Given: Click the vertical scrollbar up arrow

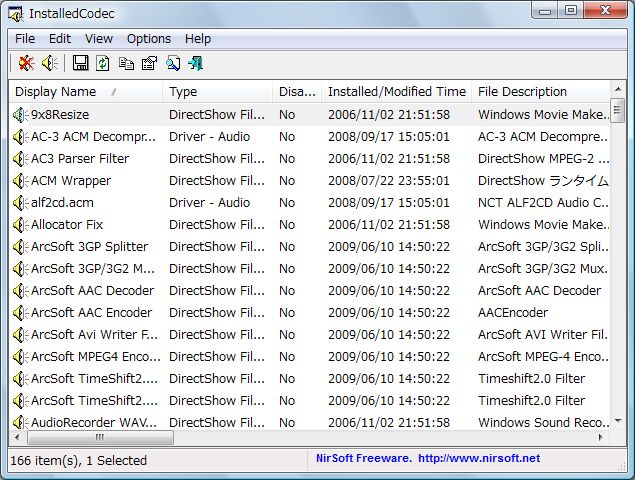Looking at the screenshot, I should pos(618,89).
